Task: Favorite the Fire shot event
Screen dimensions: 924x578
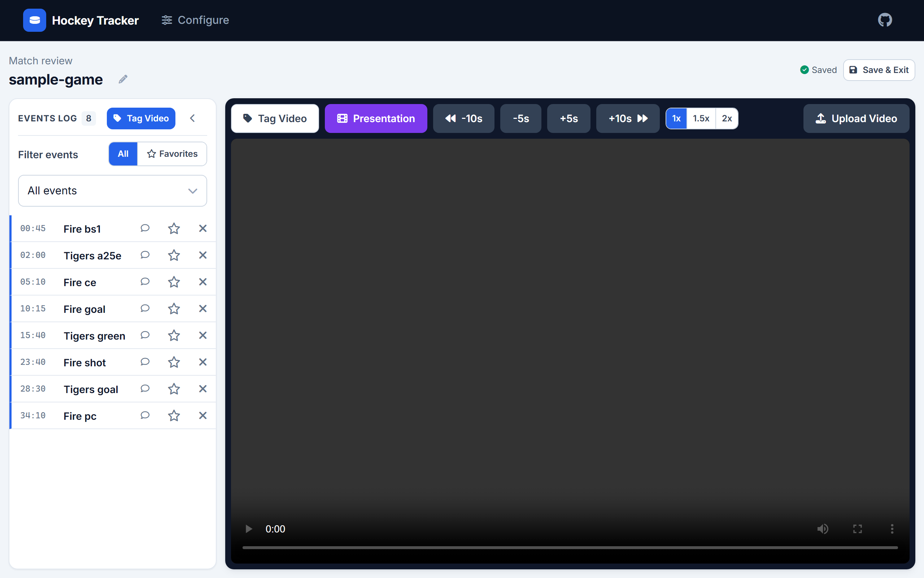Action: click(x=174, y=362)
